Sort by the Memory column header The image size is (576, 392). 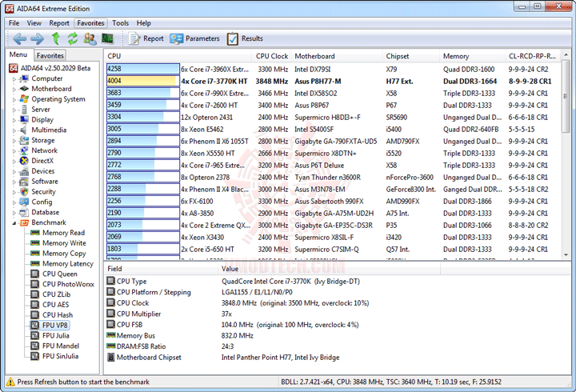click(473, 56)
